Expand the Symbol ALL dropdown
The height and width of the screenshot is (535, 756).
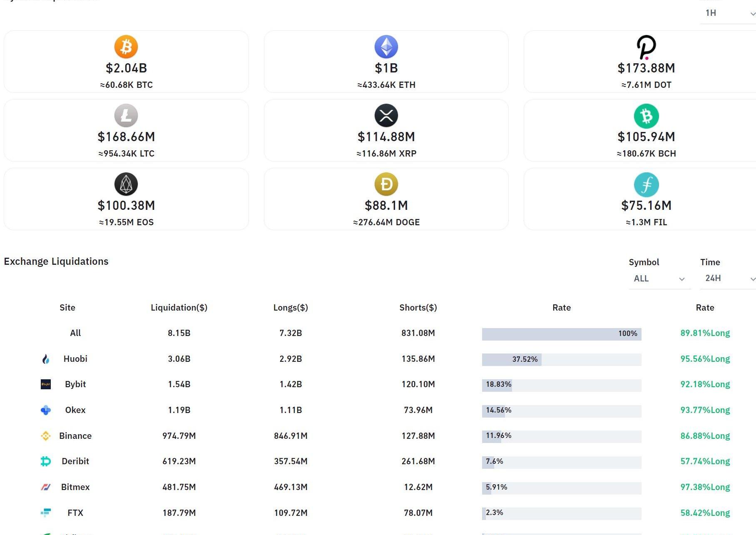coord(659,279)
